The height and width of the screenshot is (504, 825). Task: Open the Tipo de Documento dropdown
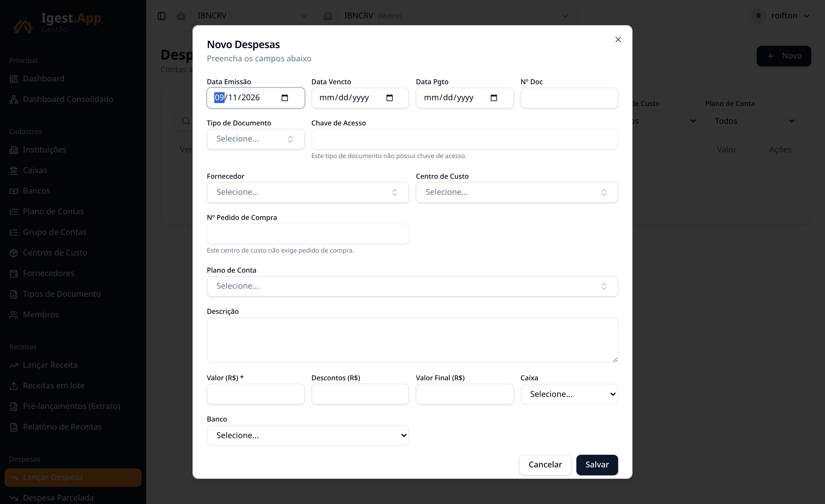tap(256, 139)
